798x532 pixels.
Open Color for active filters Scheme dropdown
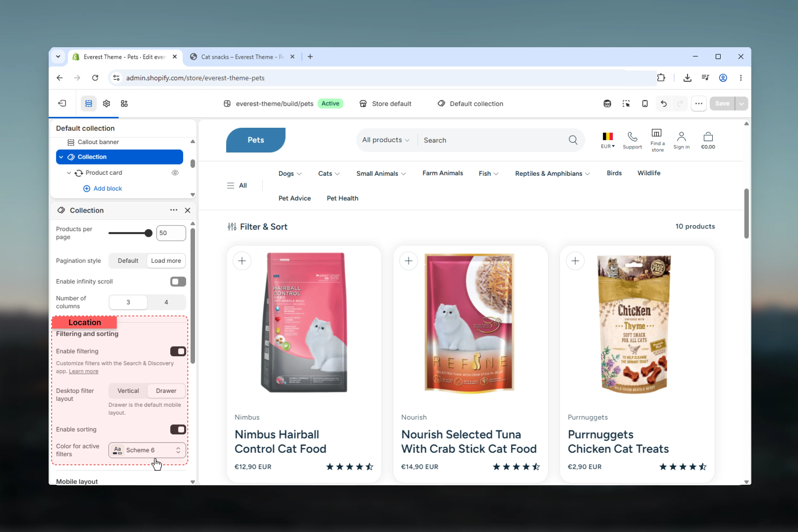point(147,450)
